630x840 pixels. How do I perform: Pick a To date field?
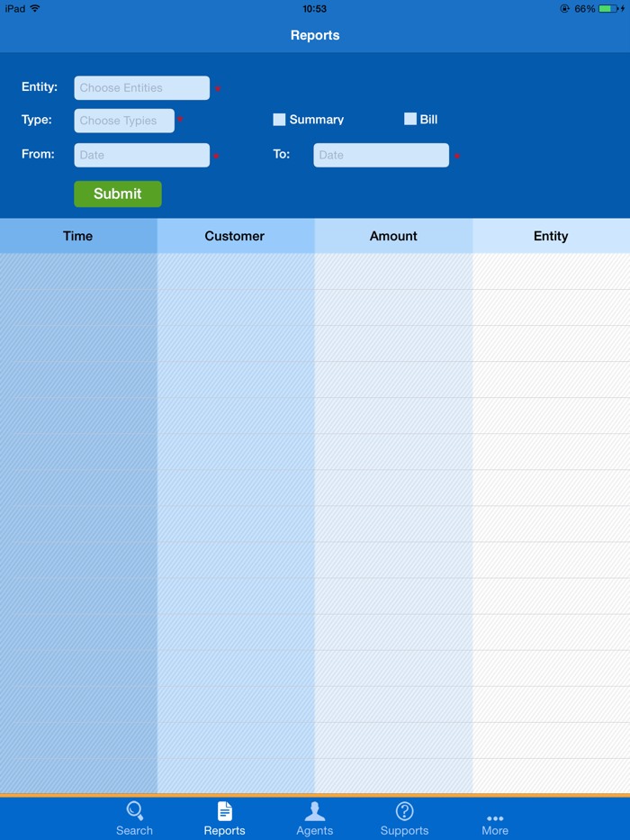(382, 155)
